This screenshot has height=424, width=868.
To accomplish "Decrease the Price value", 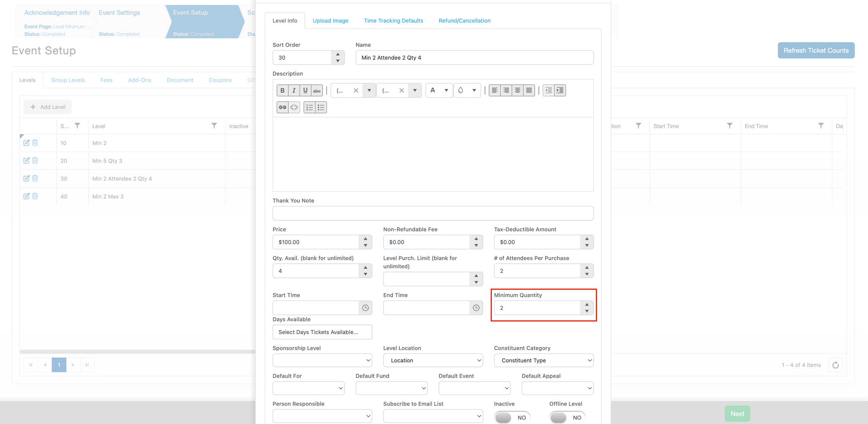I will [365, 245].
